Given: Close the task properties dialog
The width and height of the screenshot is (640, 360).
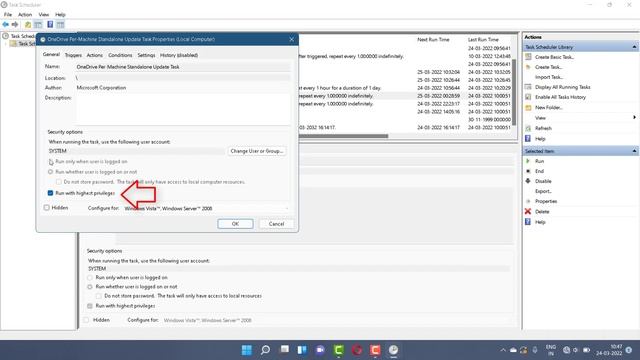Looking at the screenshot, I should (x=291, y=39).
